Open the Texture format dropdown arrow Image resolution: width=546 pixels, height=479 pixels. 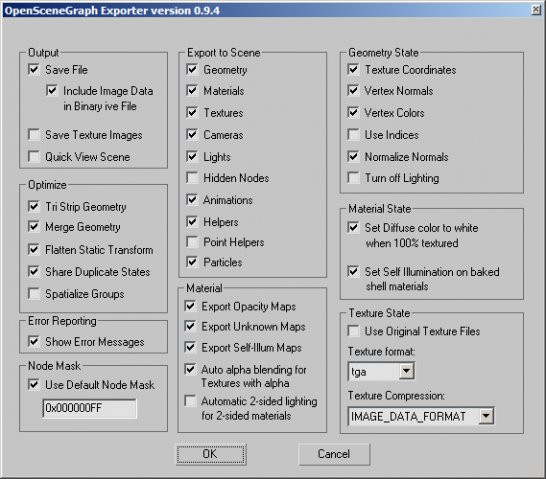click(406, 371)
